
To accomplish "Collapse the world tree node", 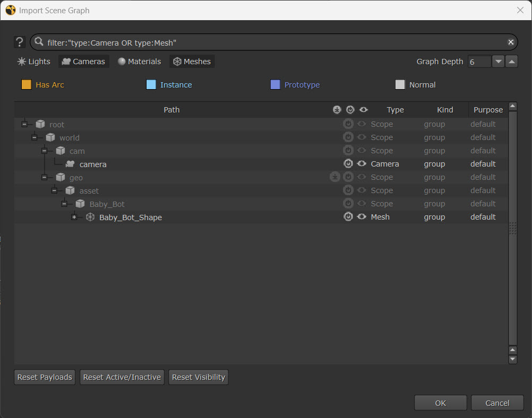I will pyautogui.click(x=35, y=138).
